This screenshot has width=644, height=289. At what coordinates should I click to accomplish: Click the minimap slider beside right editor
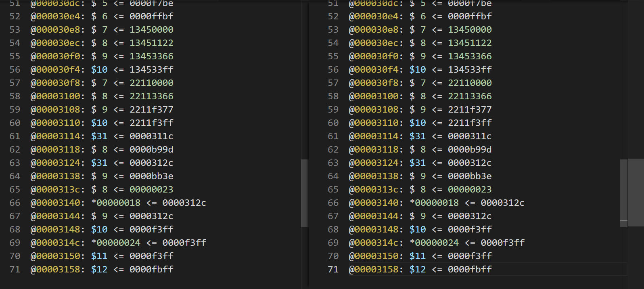(x=636, y=192)
